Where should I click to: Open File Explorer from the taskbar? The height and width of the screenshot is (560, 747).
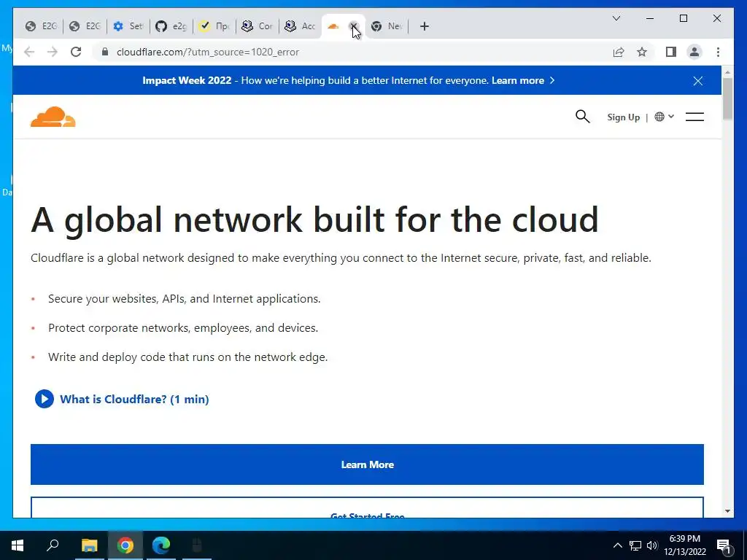pos(89,545)
